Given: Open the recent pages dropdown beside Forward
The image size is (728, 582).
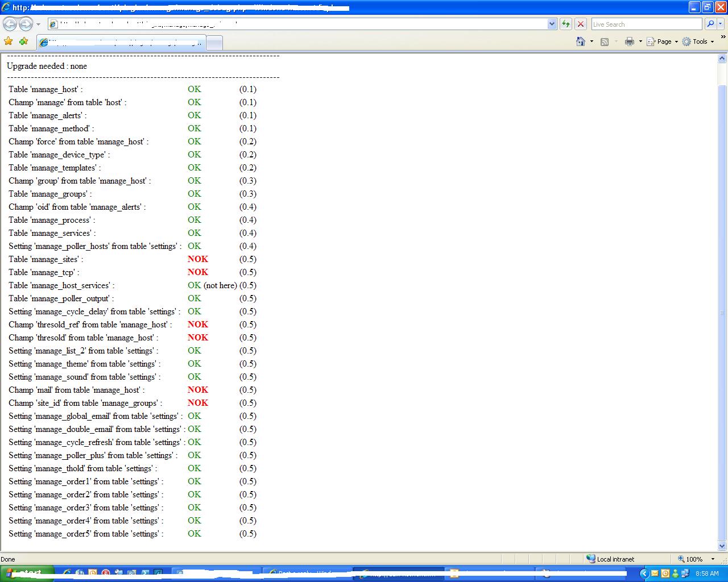Looking at the screenshot, I should pos(38,24).
